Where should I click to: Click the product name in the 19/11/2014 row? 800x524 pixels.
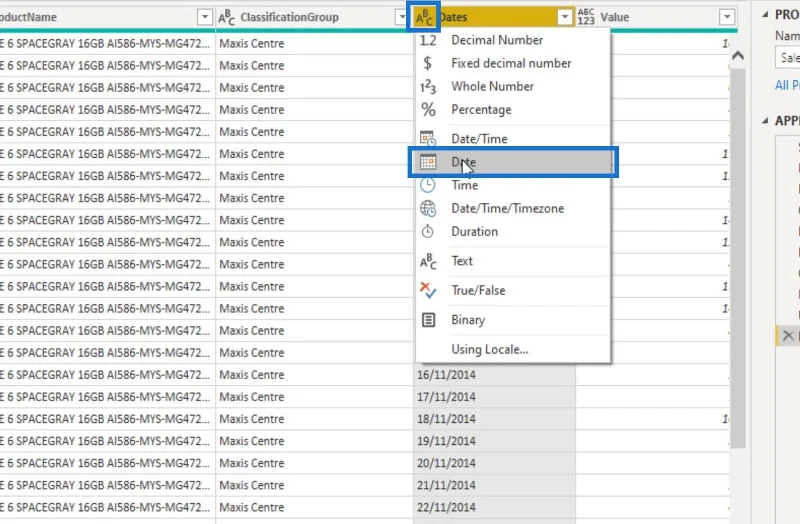[107, 441]
